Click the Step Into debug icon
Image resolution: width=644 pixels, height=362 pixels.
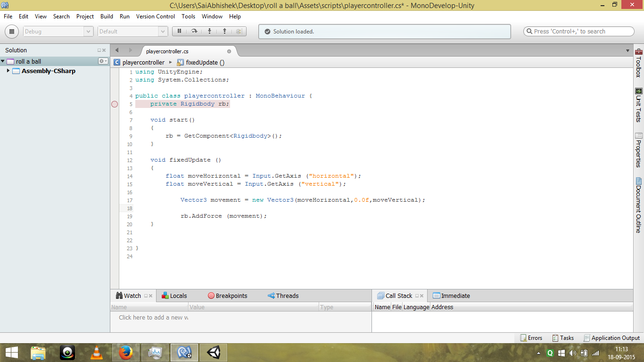point(209,31)
